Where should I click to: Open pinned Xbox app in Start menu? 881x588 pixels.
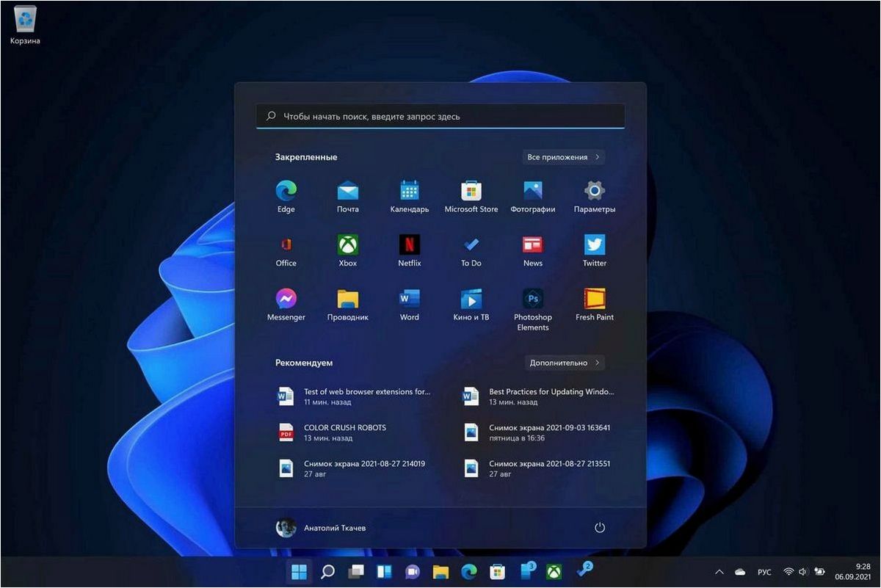(348, 251)
